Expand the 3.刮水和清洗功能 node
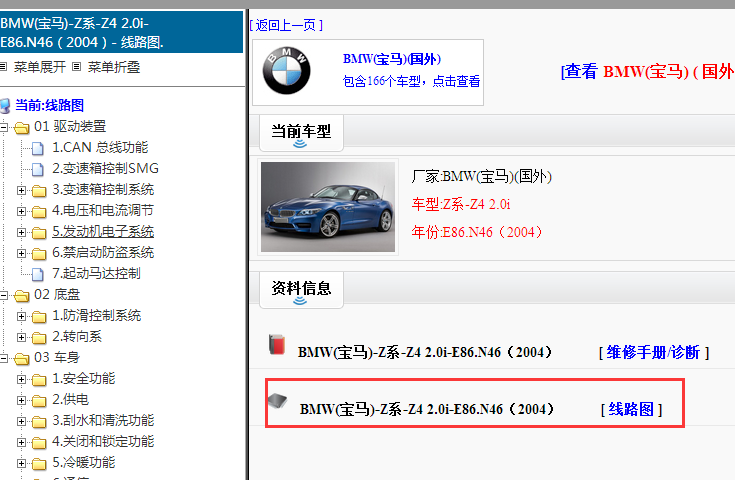 pos(22,421)
